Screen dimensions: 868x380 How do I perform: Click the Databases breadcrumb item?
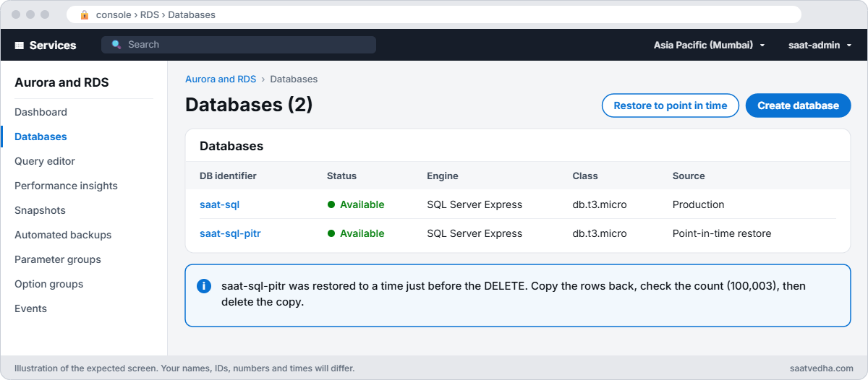pyautogui.click(x=294, y=79)
